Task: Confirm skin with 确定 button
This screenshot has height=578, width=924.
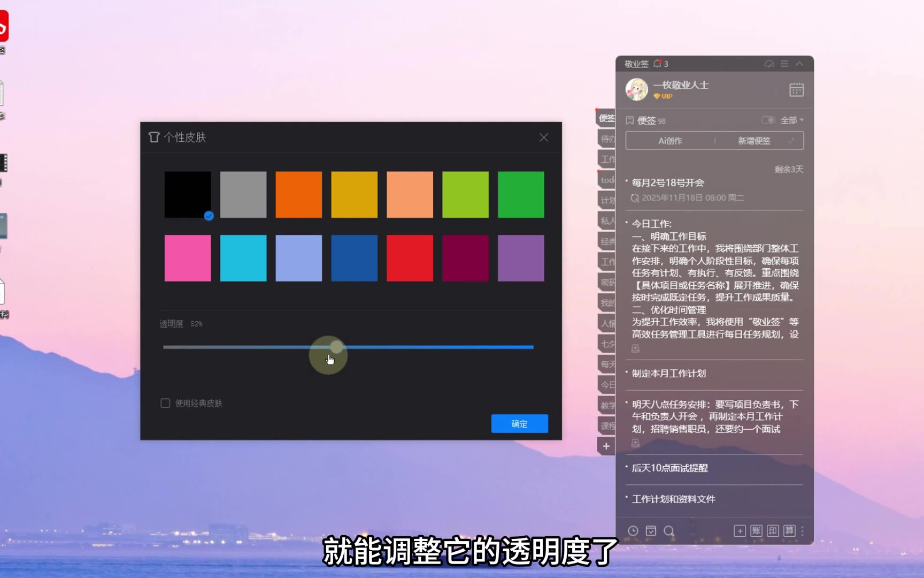Action: coord(519,423)
